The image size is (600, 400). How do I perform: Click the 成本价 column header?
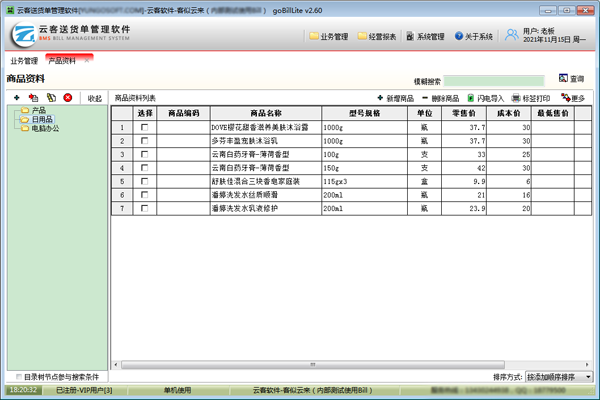(509, 113)
